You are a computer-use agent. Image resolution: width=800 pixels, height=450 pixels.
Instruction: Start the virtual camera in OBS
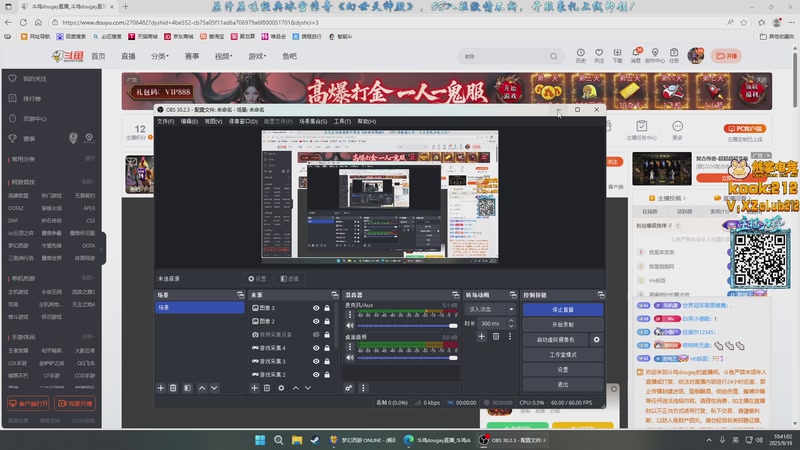pos(556,339)
